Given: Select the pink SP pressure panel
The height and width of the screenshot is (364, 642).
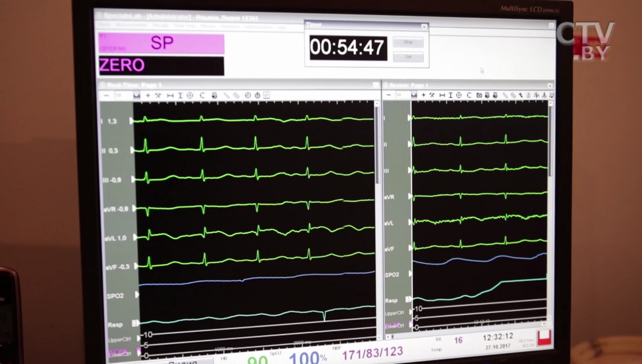Looking at the screenshot, I should (x=162, y=43).
